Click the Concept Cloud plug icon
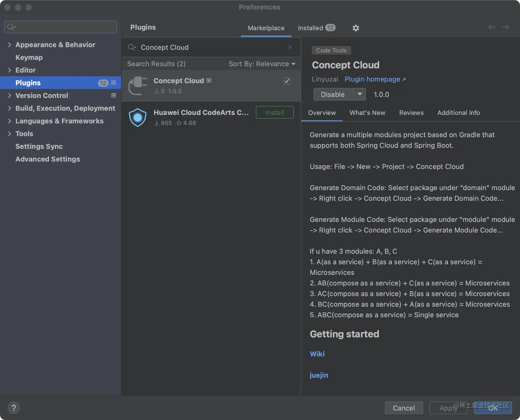Image resolution: width=520 pixels, height=420 pixels. (x=138, y=86)
